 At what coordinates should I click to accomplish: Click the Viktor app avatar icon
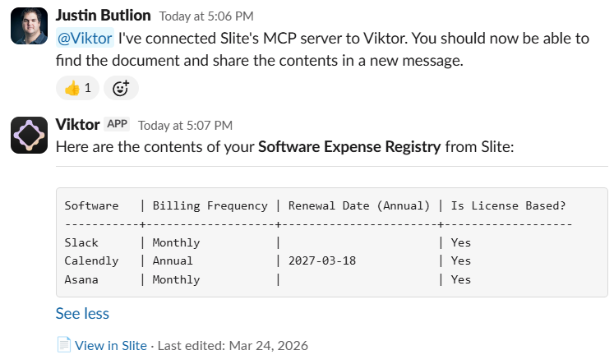(29, 135)
